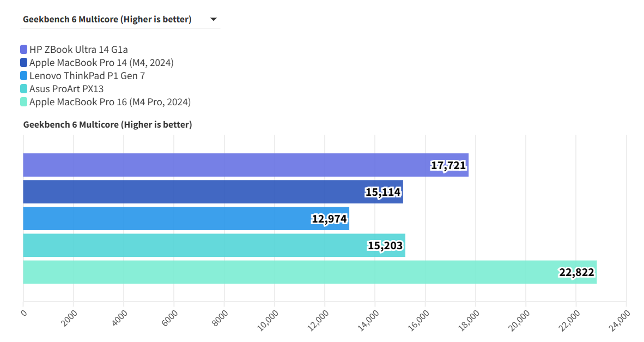Viewport: 644px width, 342px height.
Task: Click the MacBook Pro 14 bar showing 15,114
Action: pyautogui.click(x=191, y=192)
